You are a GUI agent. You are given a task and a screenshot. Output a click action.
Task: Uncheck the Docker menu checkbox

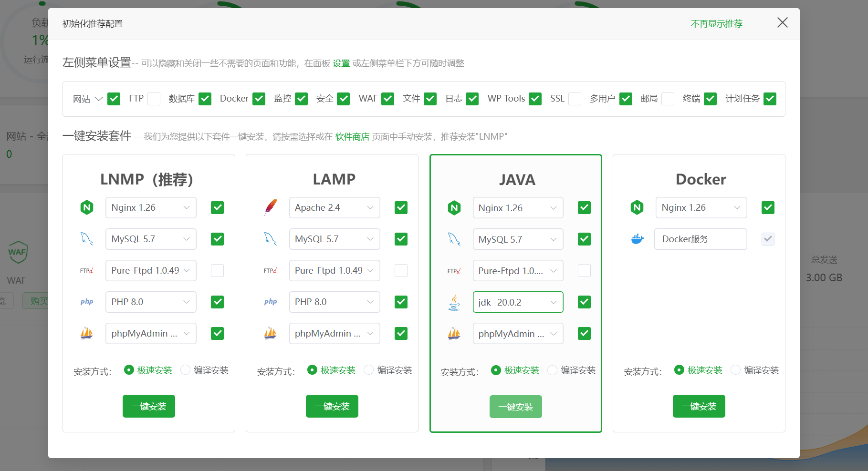point(259,99)
